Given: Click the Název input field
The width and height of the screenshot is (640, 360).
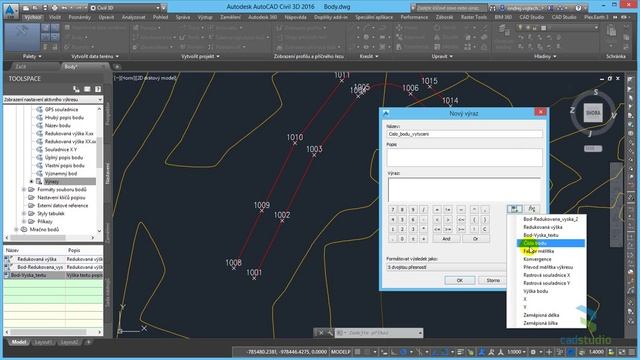Looking at the screenshot, I should (x=464, y=134).
